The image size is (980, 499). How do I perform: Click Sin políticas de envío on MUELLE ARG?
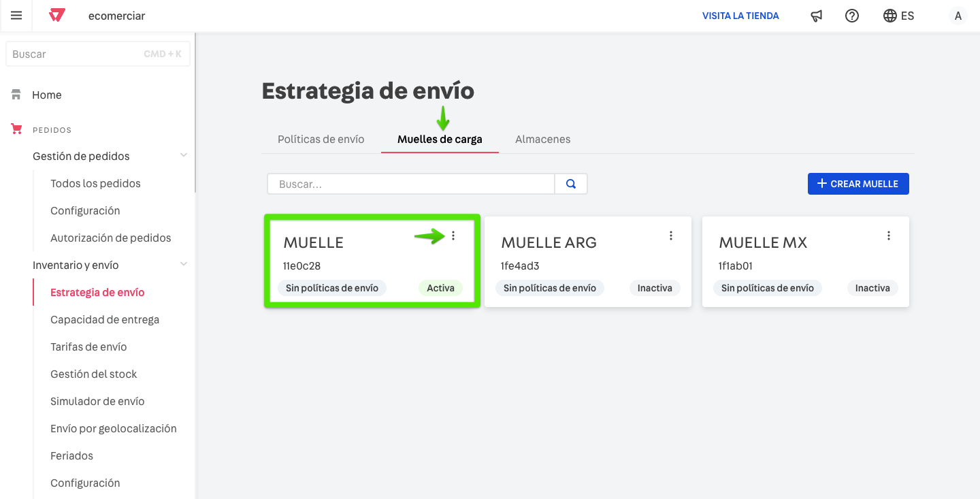pos(550,288)
